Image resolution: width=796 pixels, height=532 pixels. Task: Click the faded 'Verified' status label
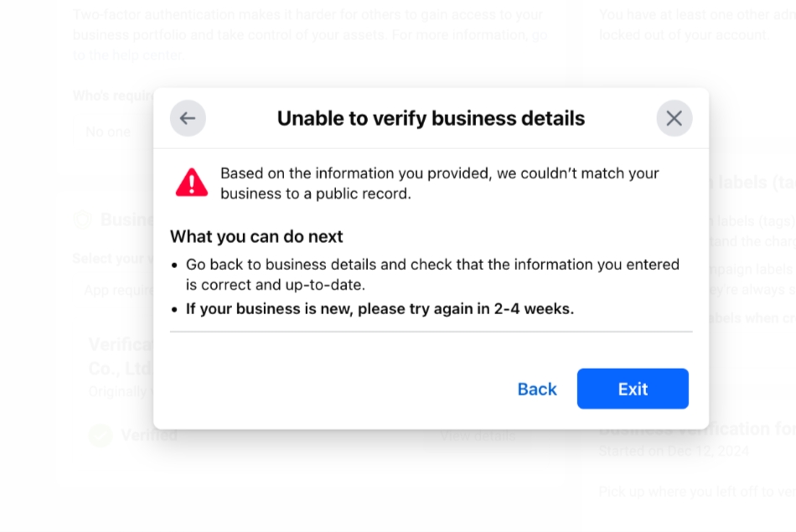point(149,435)
